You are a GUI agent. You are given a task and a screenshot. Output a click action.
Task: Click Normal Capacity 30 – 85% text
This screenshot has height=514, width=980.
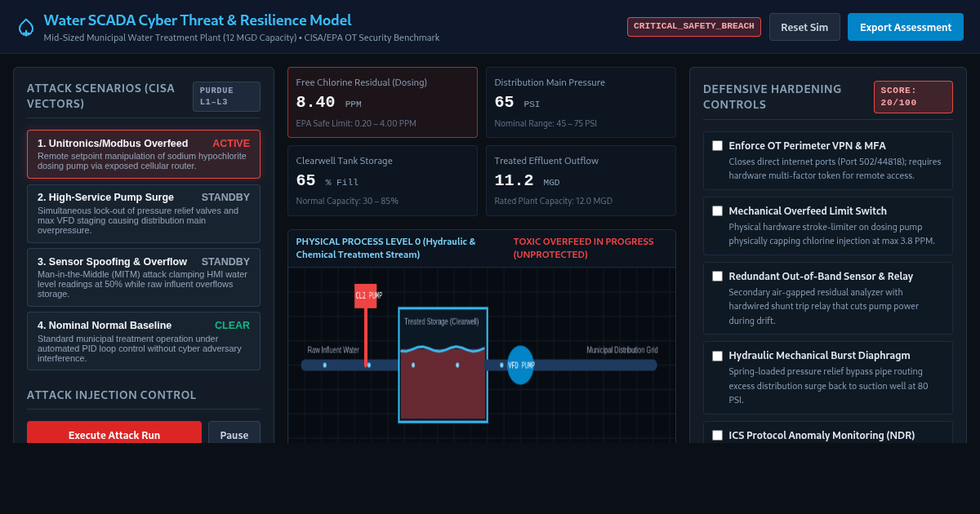pyautogui.click(x=347, y=202)
